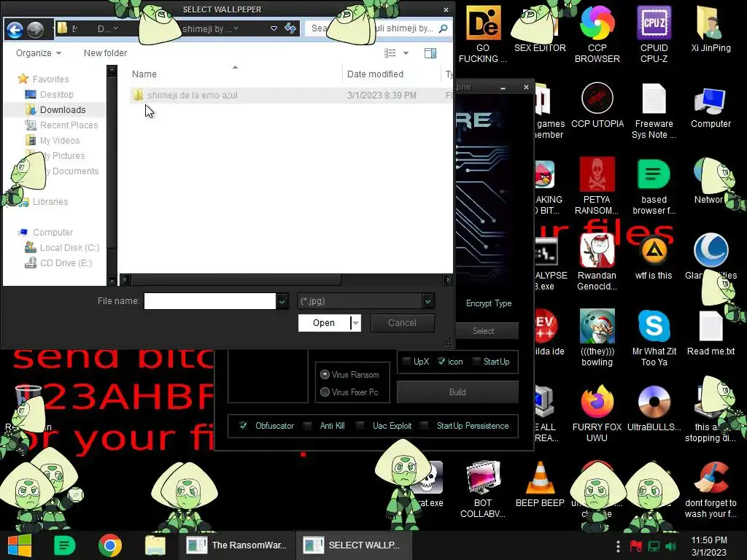This screenshot has height=560, width=747.
Task: Open the Organize dropdown menu
Action: coord(39,52)
